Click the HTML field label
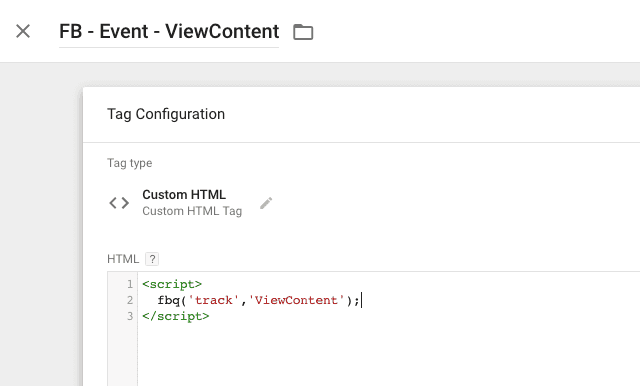Image resolution: width=640 pixels, height=386 pixels. tap(123, 259)
